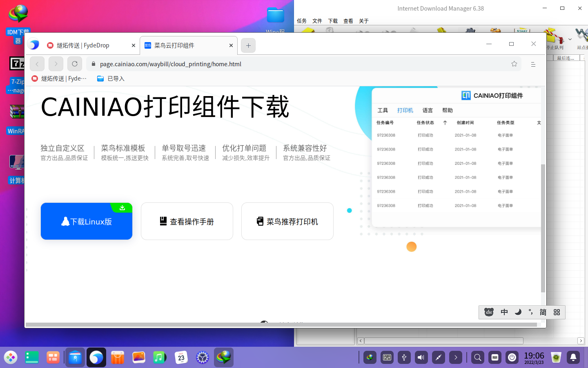
Task: Click the 菜鸟推荐打印机 button
Action: 287,221
